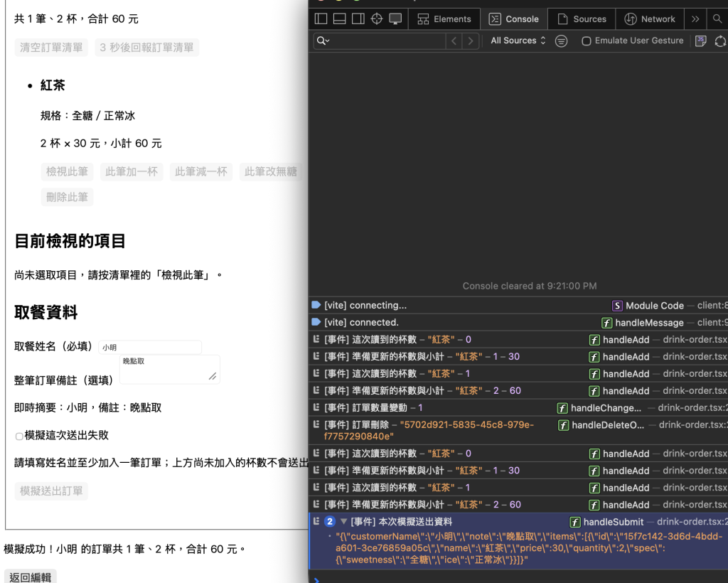The image size is (728, 583).
Task: Click the function icon beside handleSubmit
Action: 574,522
